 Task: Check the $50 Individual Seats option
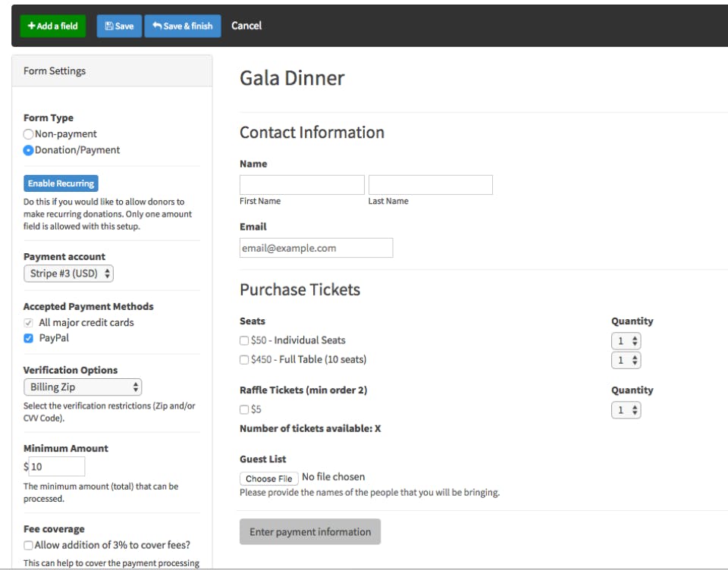click(244, 341)
